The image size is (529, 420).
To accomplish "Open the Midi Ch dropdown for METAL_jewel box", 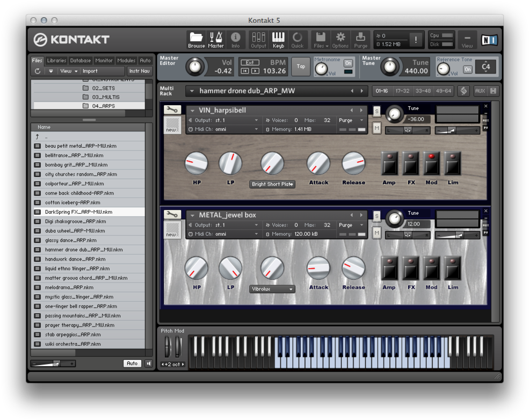I will click(x=224, y=234).
